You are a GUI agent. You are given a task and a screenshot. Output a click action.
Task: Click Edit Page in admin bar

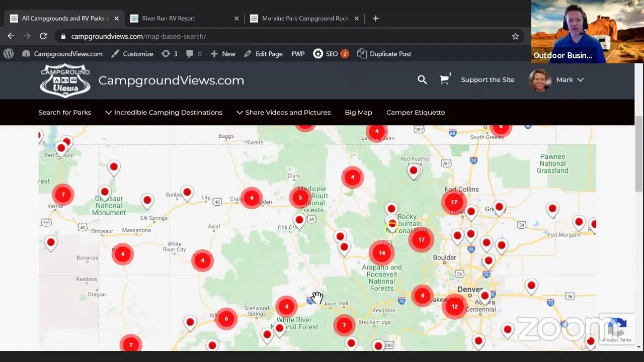(x=263, y=54)
